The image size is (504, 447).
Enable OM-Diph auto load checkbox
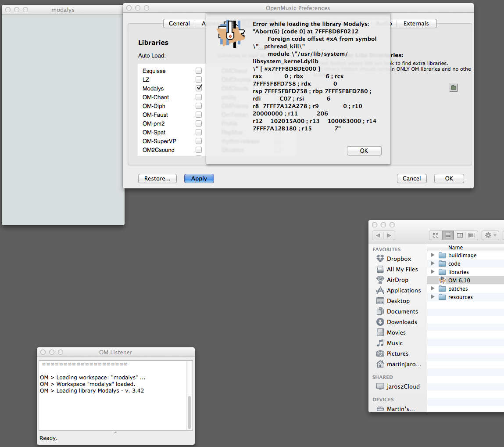(x=199, y=106)
